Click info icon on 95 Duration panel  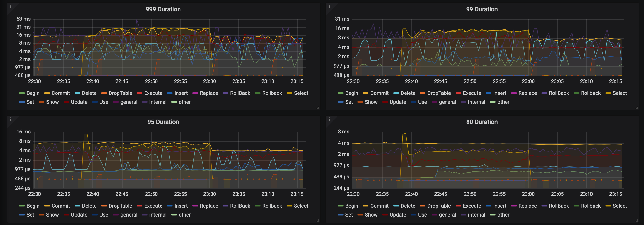(x=11, y=119)
